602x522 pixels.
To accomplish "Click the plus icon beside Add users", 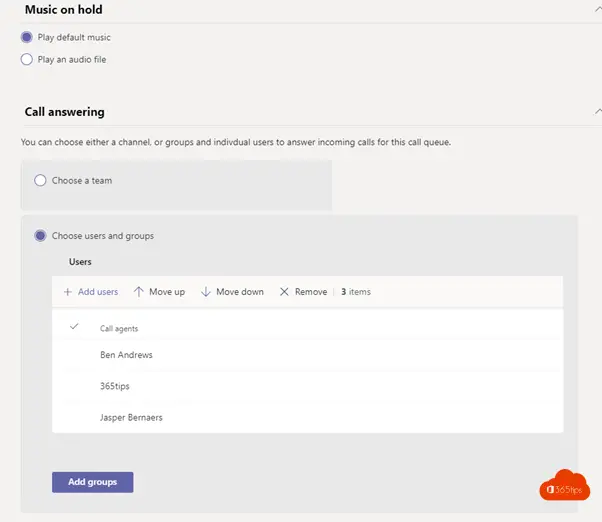I will coord(68,292).
